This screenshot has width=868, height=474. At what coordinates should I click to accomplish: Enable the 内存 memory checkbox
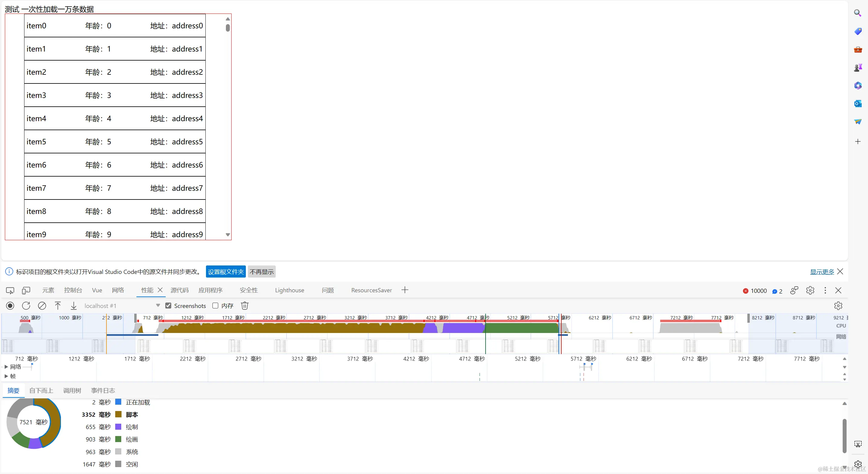tap(215, 306)
